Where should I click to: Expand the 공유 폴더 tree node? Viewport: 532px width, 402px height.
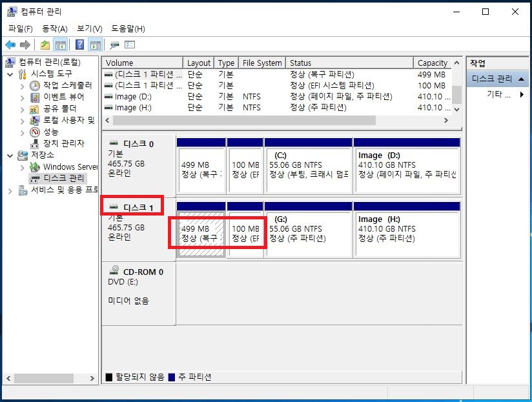(23, 108)
